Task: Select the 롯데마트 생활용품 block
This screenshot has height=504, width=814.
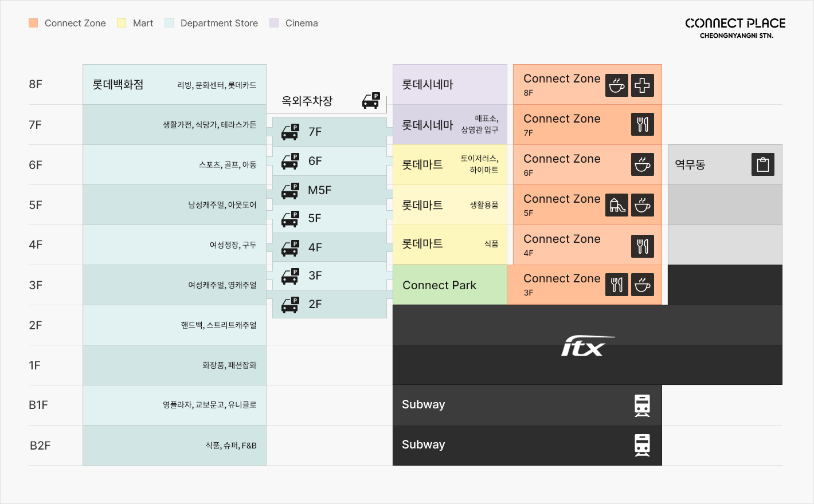Action: tap(450, 204)
